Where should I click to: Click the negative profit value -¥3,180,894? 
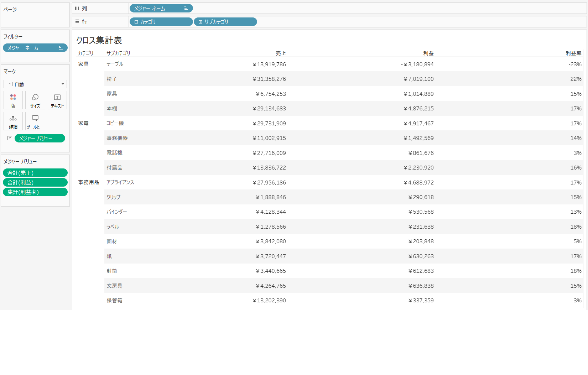[417, 64]
